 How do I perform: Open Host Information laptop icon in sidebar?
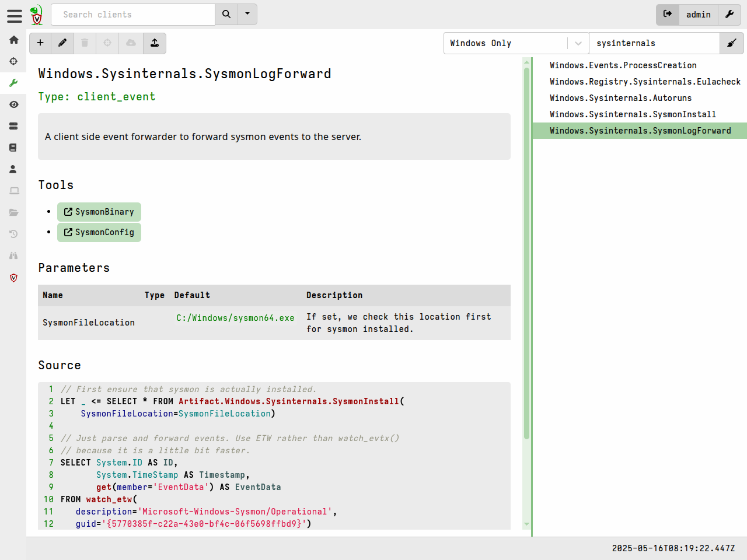point(13,191)
